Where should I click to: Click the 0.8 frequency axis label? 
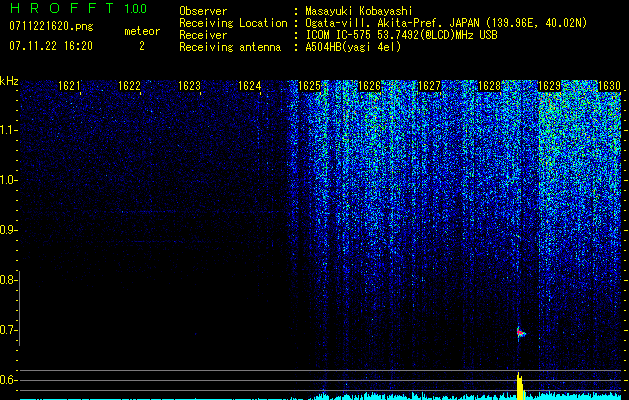point(8,280)
